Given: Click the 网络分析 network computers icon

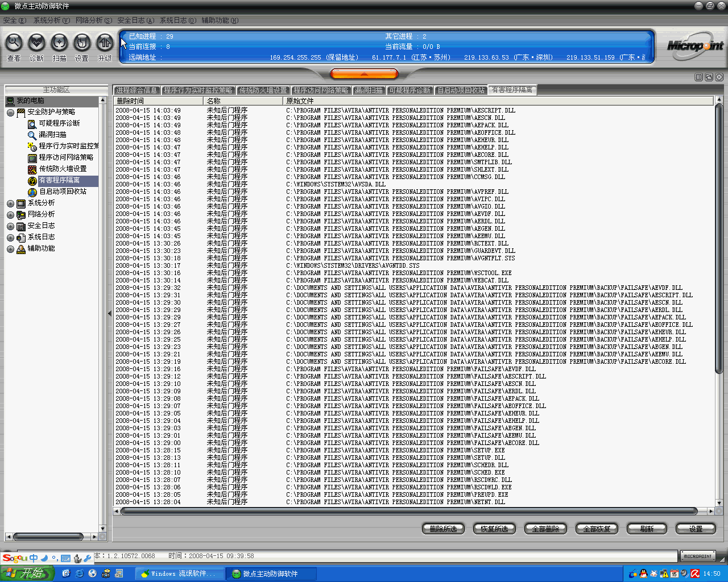Looking at the screenshot, I should 21,215.
